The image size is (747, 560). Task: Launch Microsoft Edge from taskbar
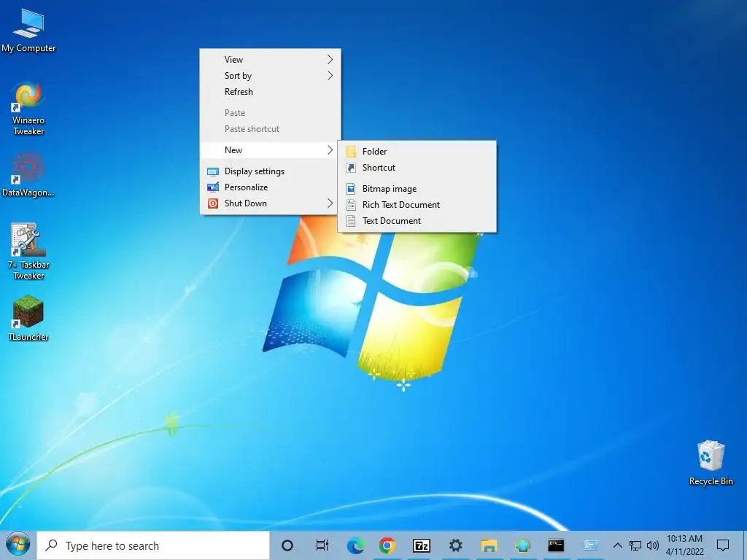(x=355, y=545)
